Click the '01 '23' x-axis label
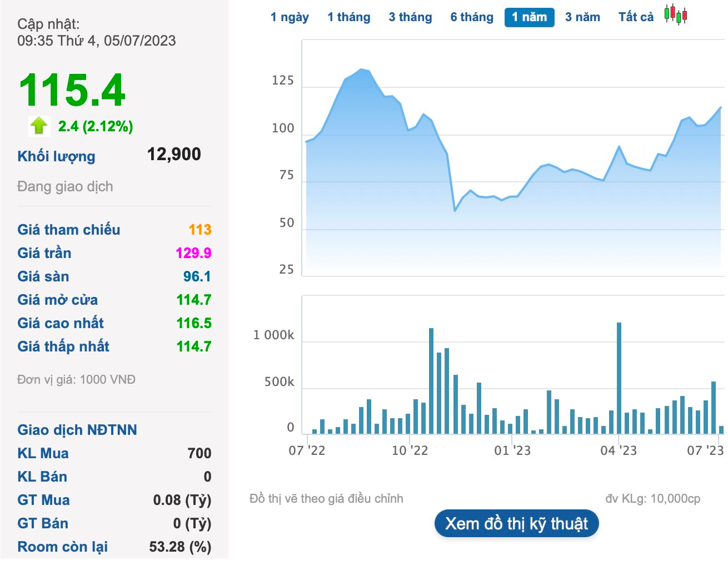Screen dimensions: 728x565 coord(512,450)
